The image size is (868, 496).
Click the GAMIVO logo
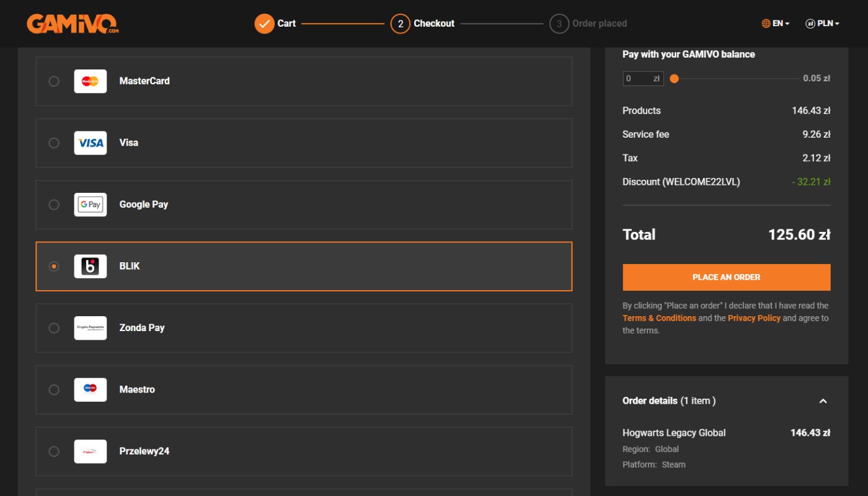coord(73,24)
